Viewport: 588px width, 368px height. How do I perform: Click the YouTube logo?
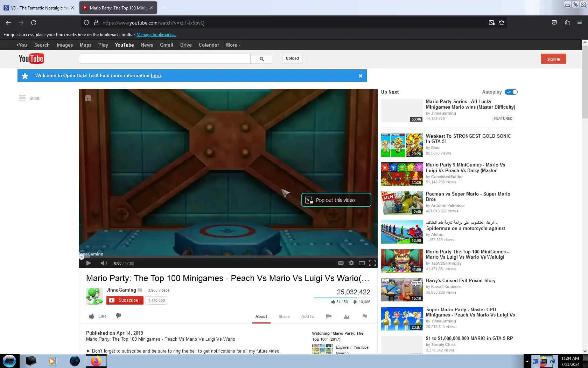(31, 59)
